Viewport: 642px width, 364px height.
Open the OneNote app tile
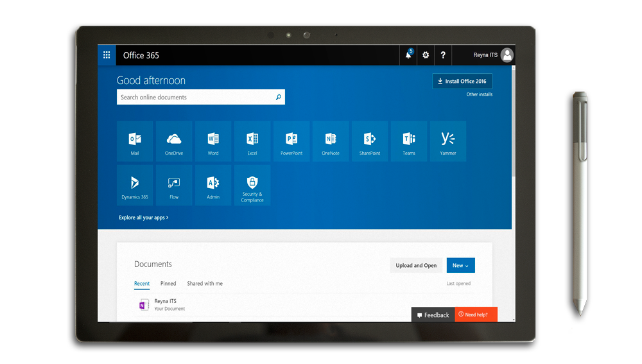click(331, 141)
